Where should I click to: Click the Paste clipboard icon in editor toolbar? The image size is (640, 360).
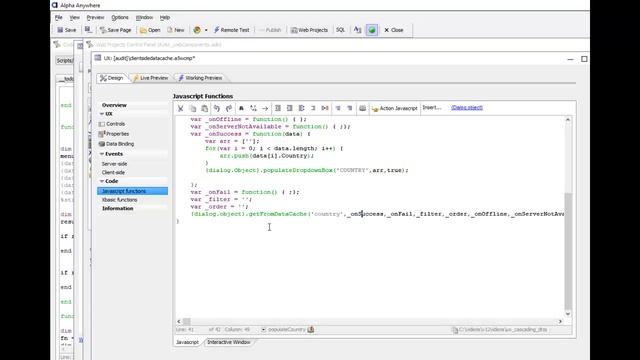point(204,108)
